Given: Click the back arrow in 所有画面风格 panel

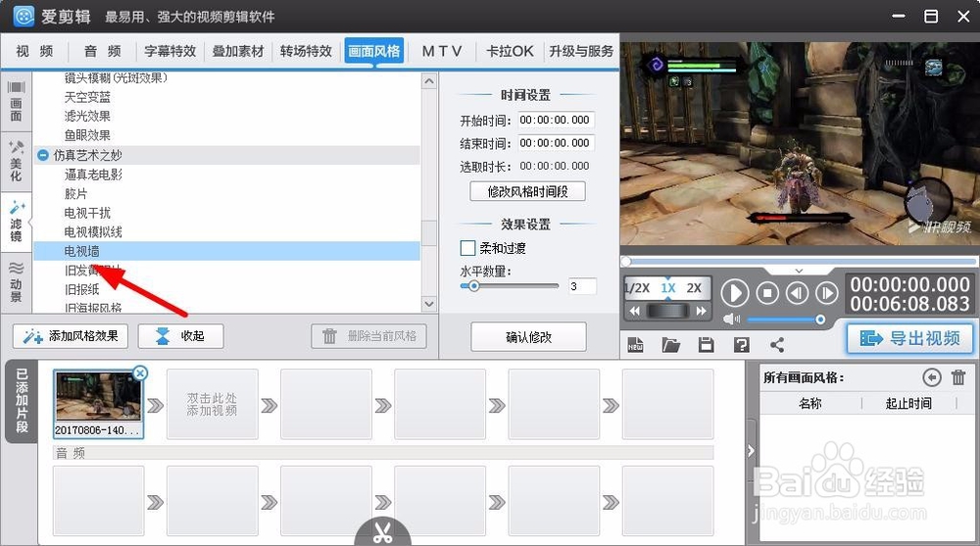Looking at the screenshot, I should 931,377.
